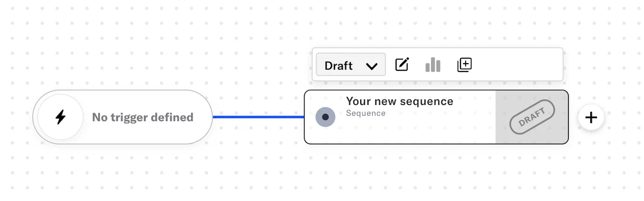Click empty dotted canvas below trigger node
The width and height of the screenshot is (644, 201).
tap(122, 171)
